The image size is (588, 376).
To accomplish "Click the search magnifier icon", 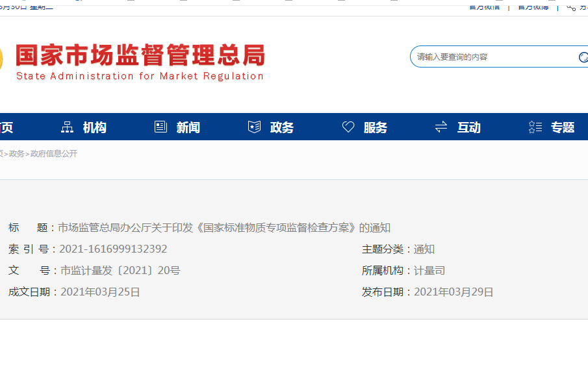I will click(x=583, y=57).
